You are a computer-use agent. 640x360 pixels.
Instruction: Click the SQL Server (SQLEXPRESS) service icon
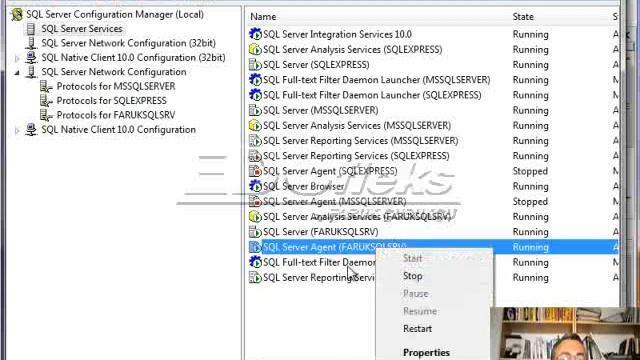click(255, 64)
